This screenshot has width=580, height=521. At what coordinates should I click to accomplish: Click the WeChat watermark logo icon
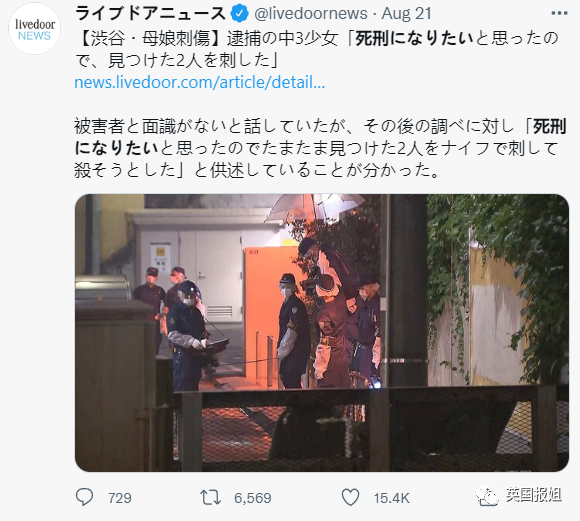click(x=486, y=496)
